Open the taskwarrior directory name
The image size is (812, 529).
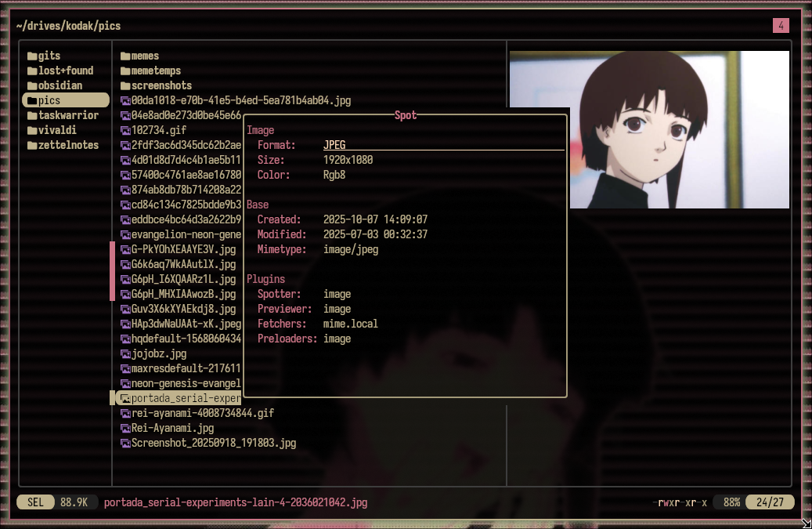click(68, 115)
